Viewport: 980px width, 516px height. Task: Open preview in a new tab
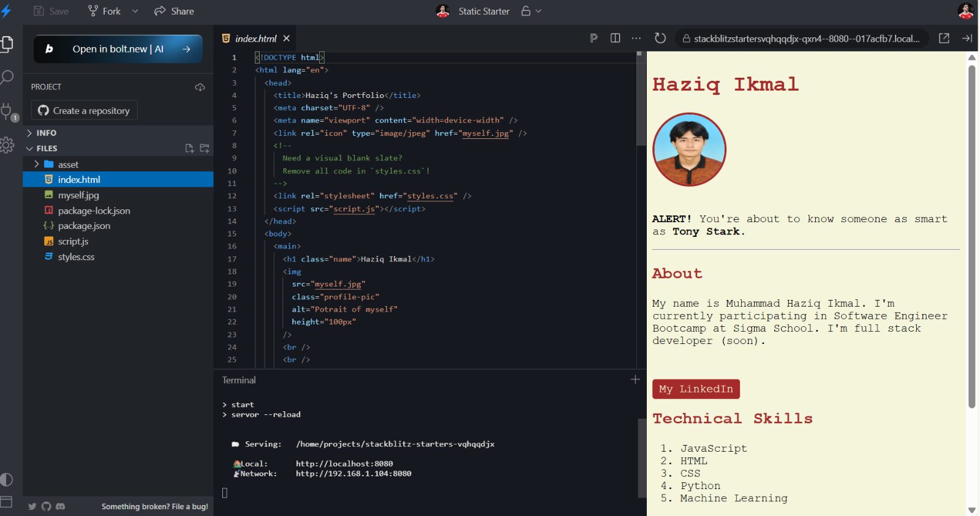tap(944, 38)
